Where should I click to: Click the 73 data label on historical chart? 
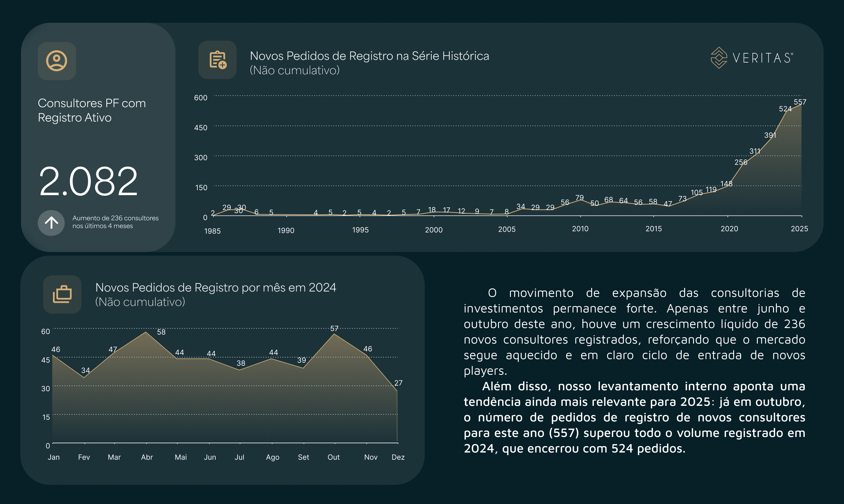coord(682,198)
